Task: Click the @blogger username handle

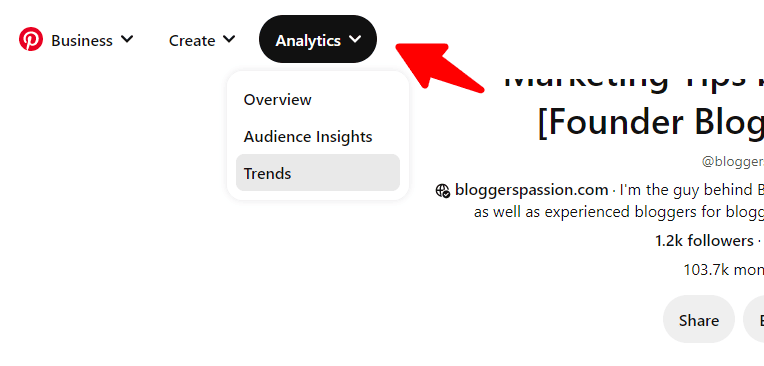Action: [733, 162]
